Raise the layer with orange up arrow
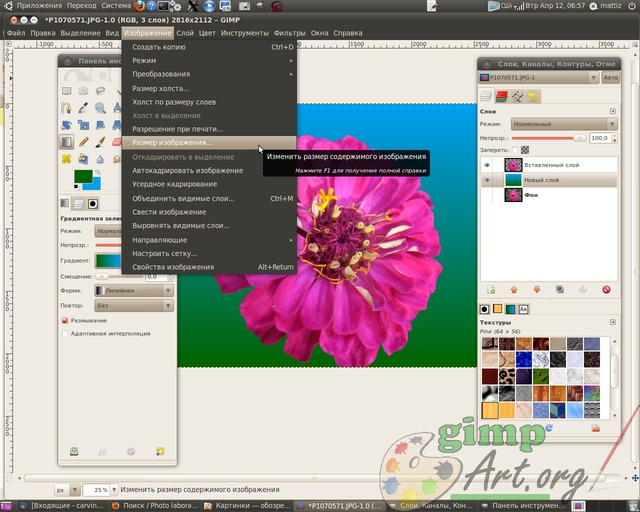The width and height of the screenshot is (640, 512). (x=514, y=289)
